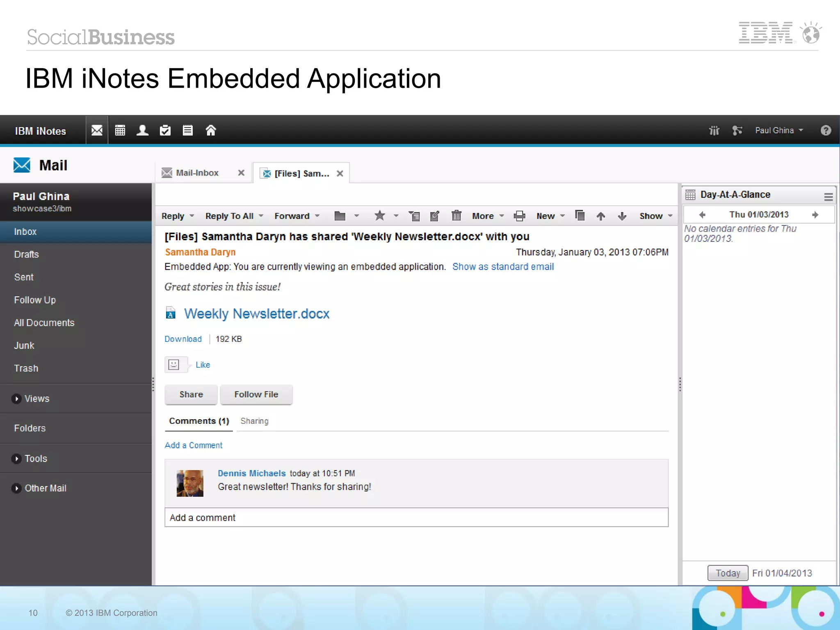
Task: Click the Like link
Action: pyautogui.click(x=203, y=365)
